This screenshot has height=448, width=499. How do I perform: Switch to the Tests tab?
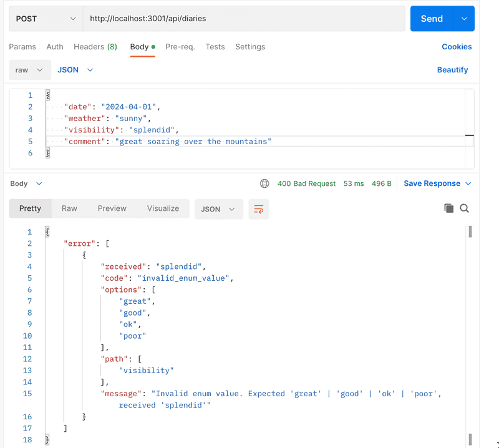(215, 47)
